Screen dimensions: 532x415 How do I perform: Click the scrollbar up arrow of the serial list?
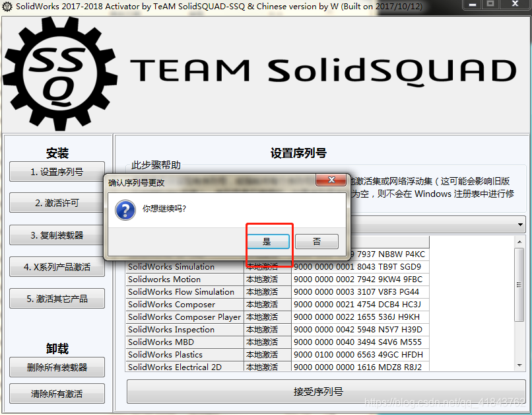pos(519,241)
